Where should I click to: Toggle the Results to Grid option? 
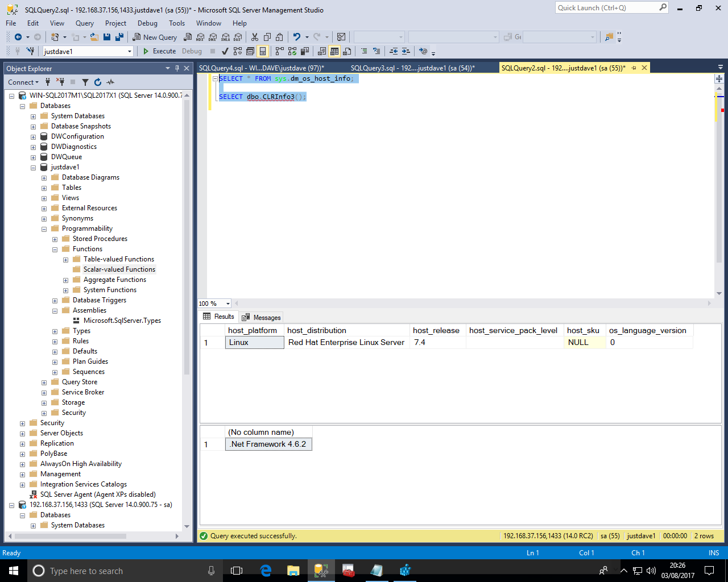[334, 51]
